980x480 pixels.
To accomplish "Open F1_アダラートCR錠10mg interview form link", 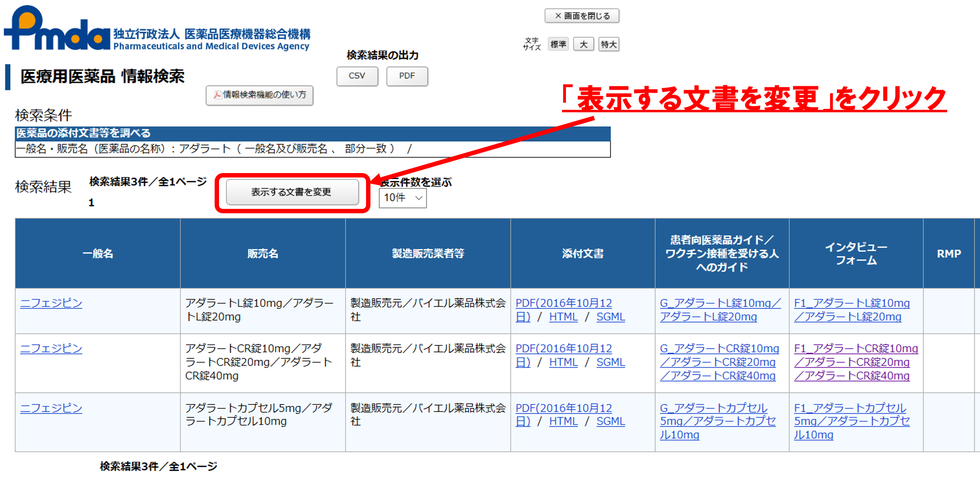I will point(856,362).
